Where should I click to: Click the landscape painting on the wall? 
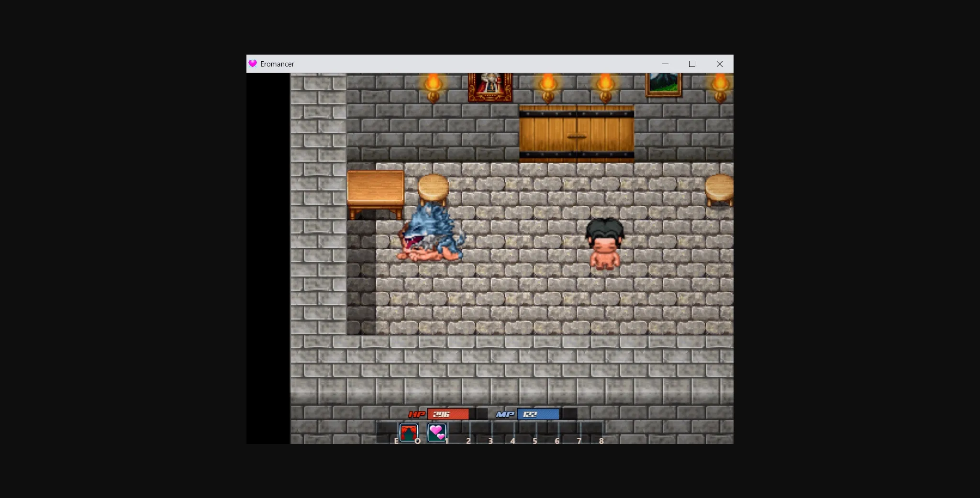point(664,86)
